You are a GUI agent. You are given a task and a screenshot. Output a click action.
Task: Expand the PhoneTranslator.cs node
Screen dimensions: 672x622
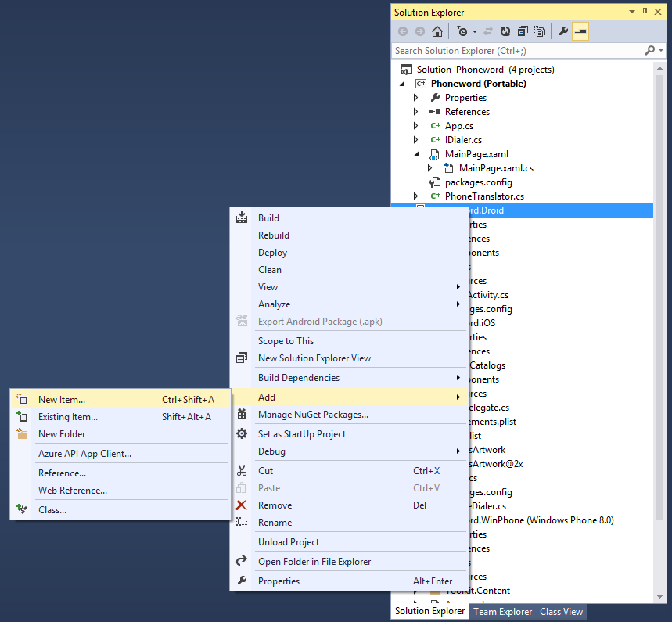click(x=415, y=196)
